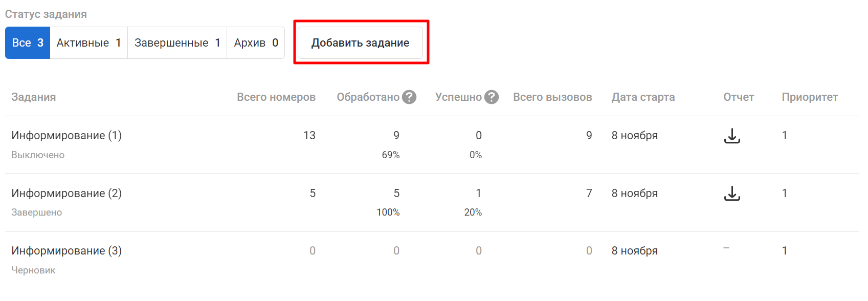Screen dimensions: 868x301
Task: Open the Информирование (1) task
Action: (66, 136)
